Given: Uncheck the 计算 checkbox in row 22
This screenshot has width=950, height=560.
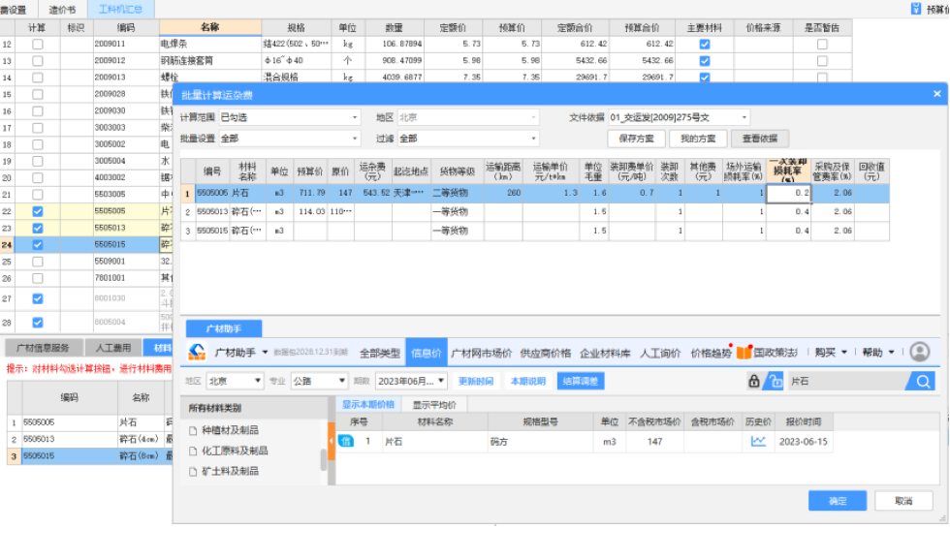Looking at the screenshot, I should point(37,211).
